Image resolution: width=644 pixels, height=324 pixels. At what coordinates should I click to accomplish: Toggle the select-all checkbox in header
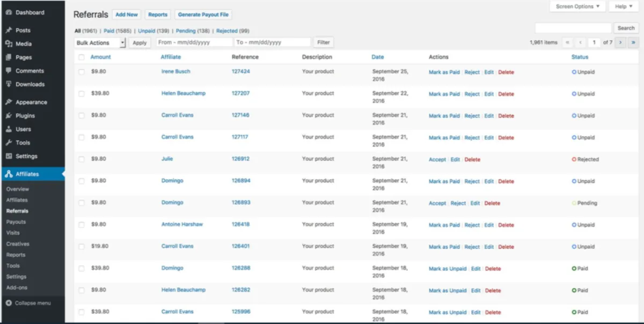coord(82,57)
